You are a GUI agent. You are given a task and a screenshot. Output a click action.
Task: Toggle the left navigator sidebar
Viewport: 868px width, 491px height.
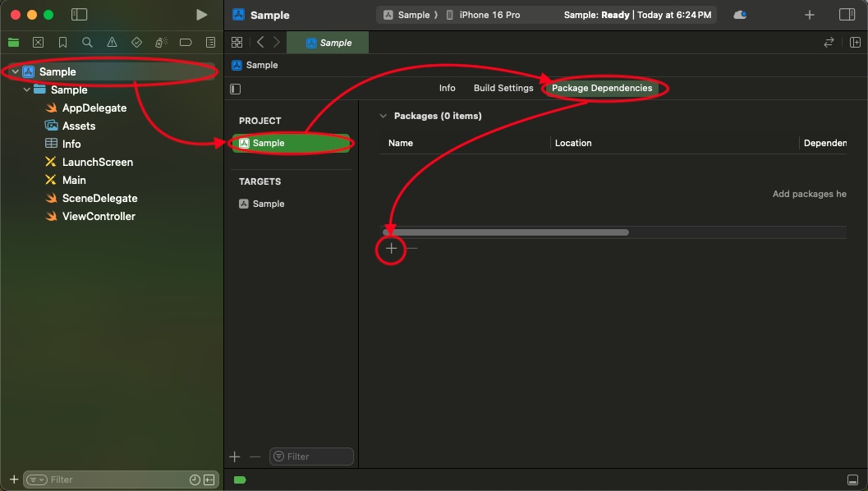click(79, 15)
